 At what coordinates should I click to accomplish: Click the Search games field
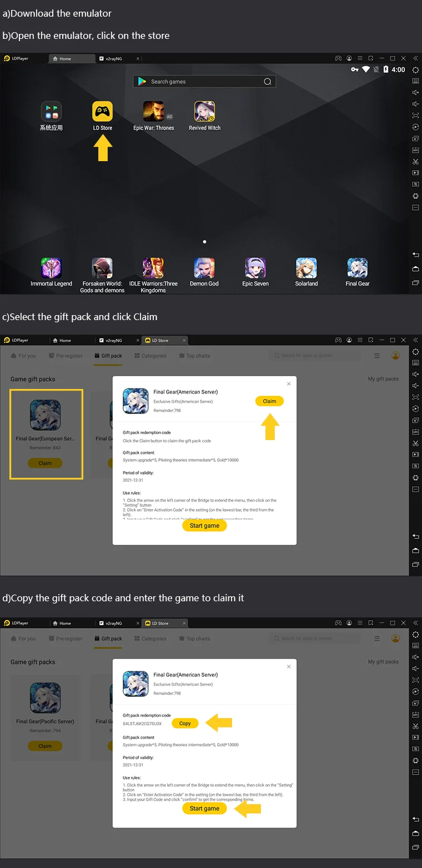tap(204, 82)
